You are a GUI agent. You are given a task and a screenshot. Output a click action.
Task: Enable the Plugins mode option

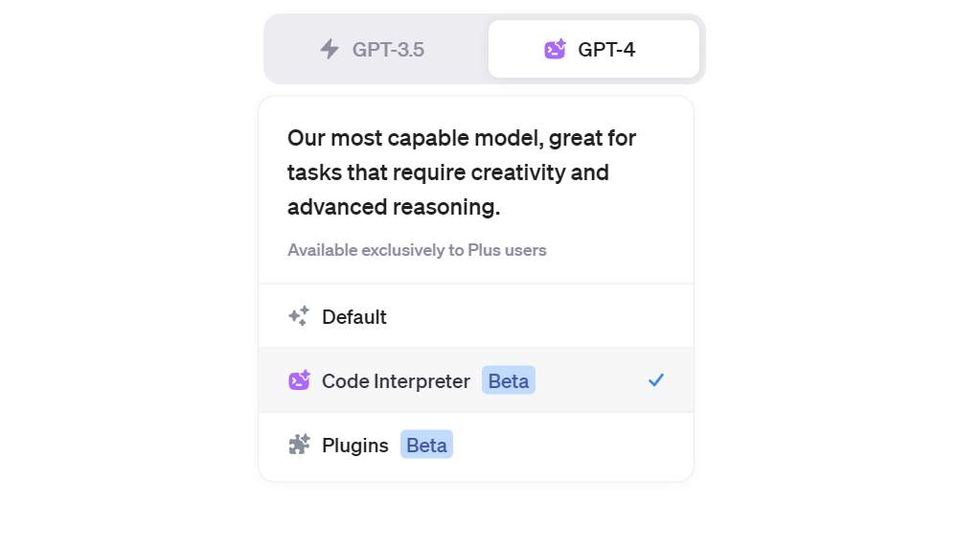476,445
